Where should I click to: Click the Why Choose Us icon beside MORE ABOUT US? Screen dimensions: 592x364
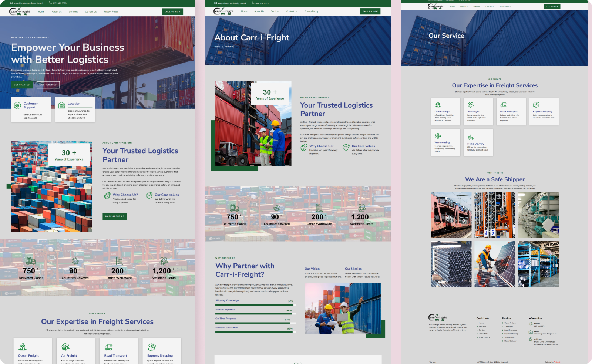[107, 195]
